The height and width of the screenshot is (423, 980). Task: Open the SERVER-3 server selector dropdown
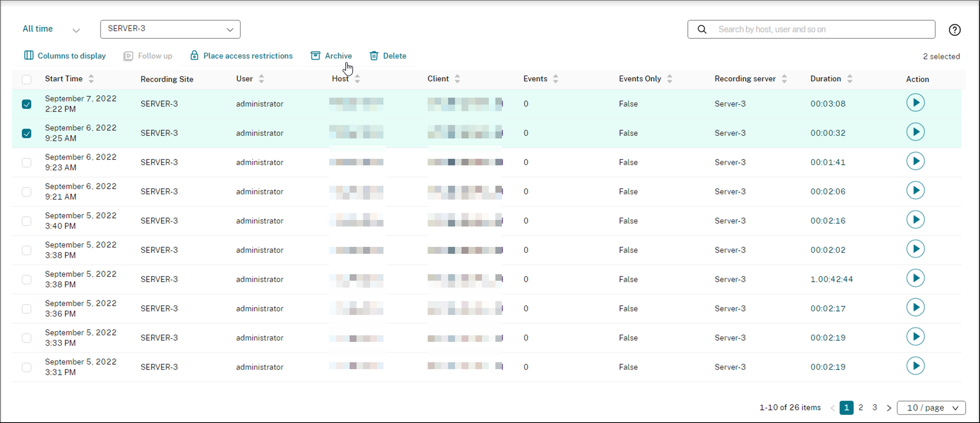point(170,29)
